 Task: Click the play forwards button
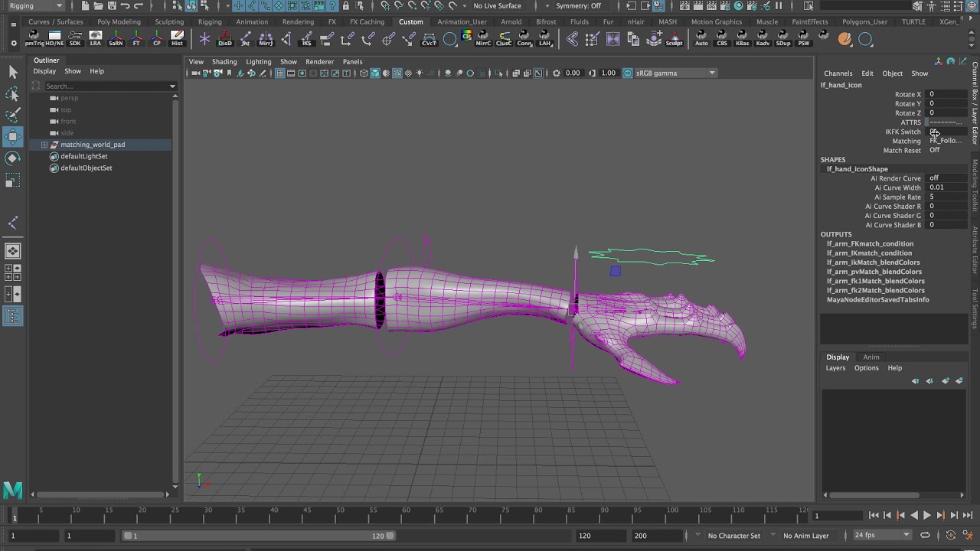pos(926,516)
